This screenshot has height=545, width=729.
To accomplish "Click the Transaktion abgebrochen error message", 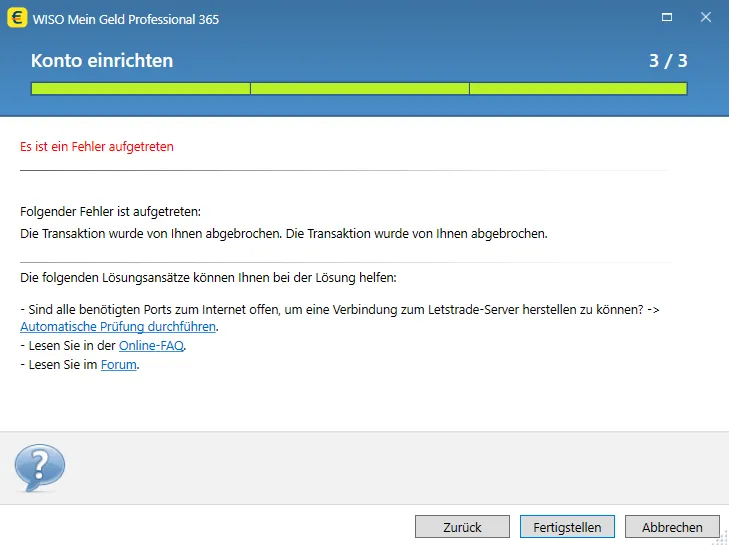I will tap(284, 233).
